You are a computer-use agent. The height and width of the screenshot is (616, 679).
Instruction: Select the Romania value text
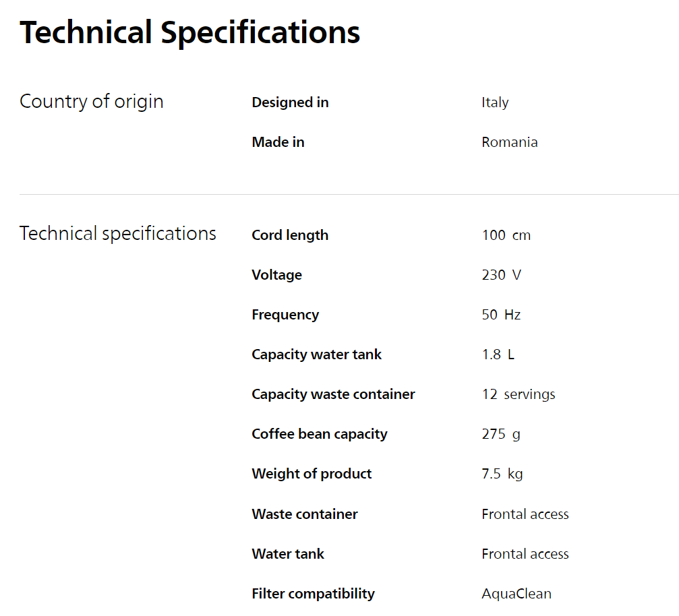click(510, 142)
